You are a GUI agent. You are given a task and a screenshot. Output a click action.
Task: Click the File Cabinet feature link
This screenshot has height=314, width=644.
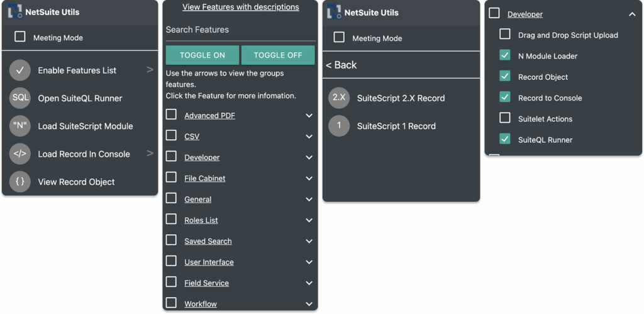pos(205,178)
